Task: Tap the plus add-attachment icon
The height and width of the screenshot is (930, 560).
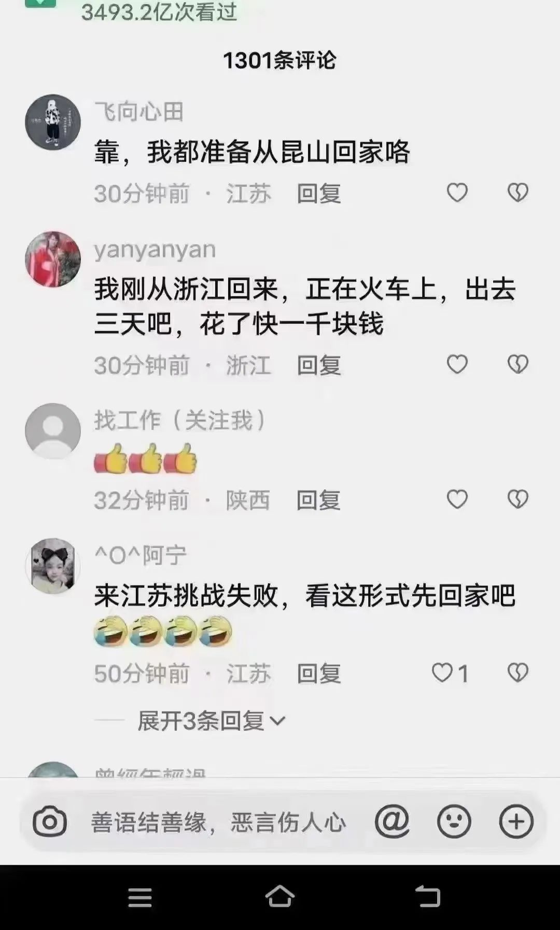Action: click(516, 822)
